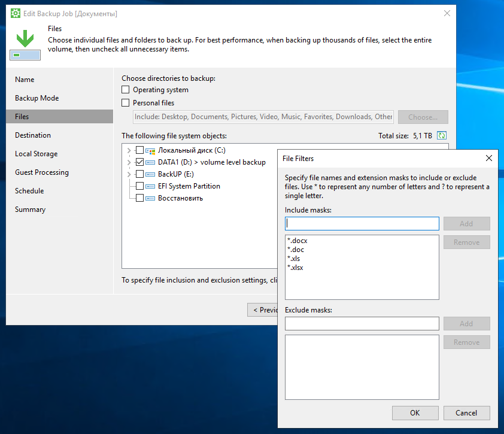Select the BackUP (E:) row label
Screen dimensions: 504x434
(x=176, y=174)
